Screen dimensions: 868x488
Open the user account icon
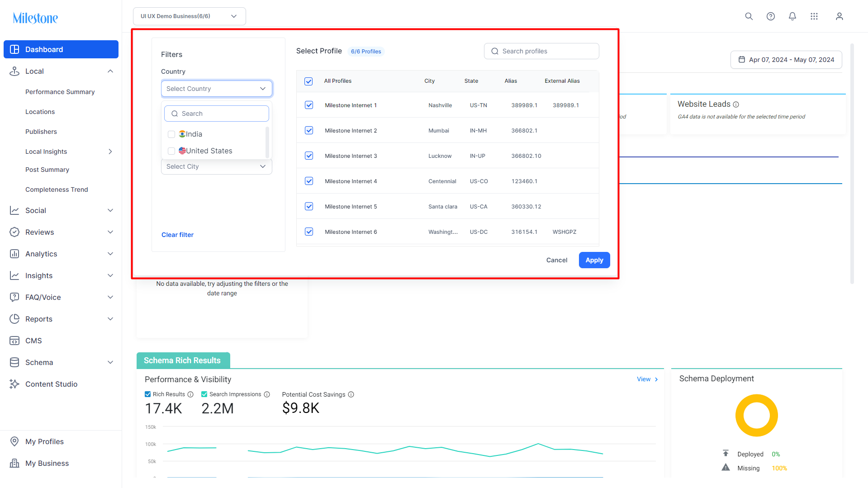840,16
